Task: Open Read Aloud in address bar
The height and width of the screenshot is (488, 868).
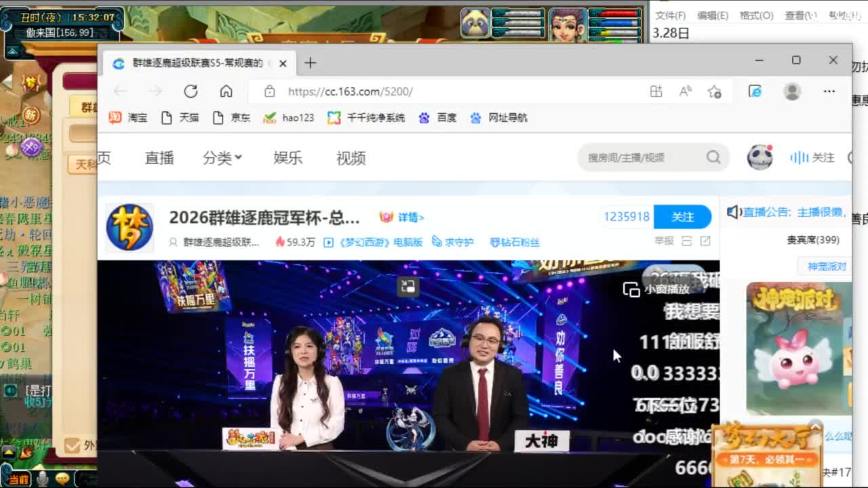Action: click(685, 91)
